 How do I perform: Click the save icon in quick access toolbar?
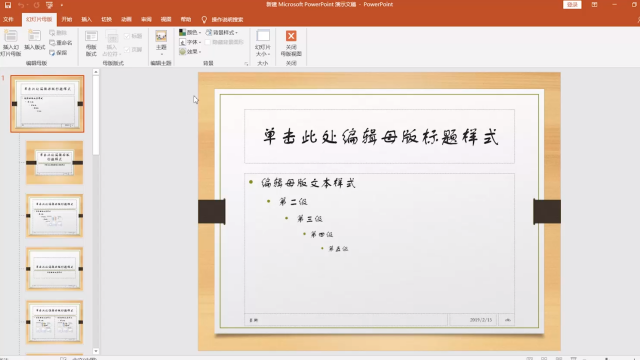8,5
